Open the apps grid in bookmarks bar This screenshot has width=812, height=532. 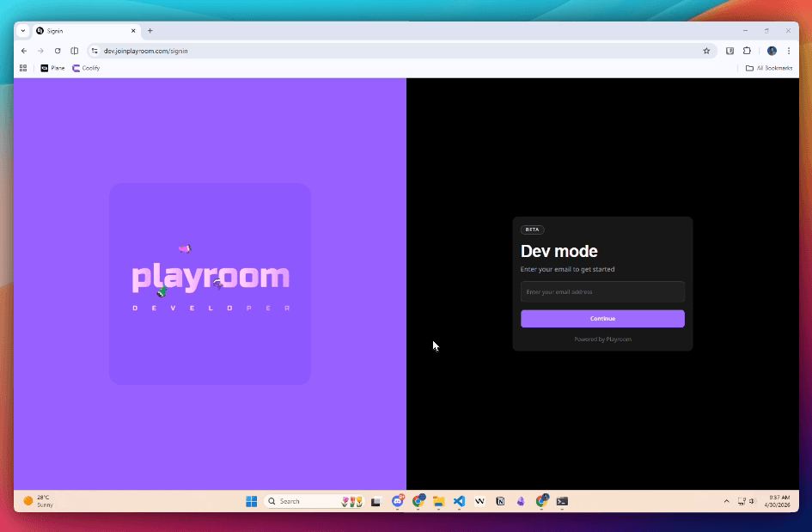23,68
